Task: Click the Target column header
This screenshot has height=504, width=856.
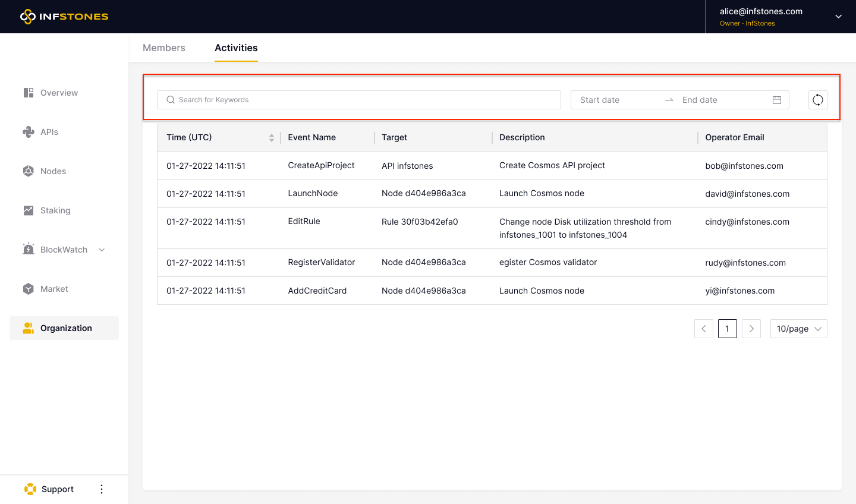Action: [395, 137]
